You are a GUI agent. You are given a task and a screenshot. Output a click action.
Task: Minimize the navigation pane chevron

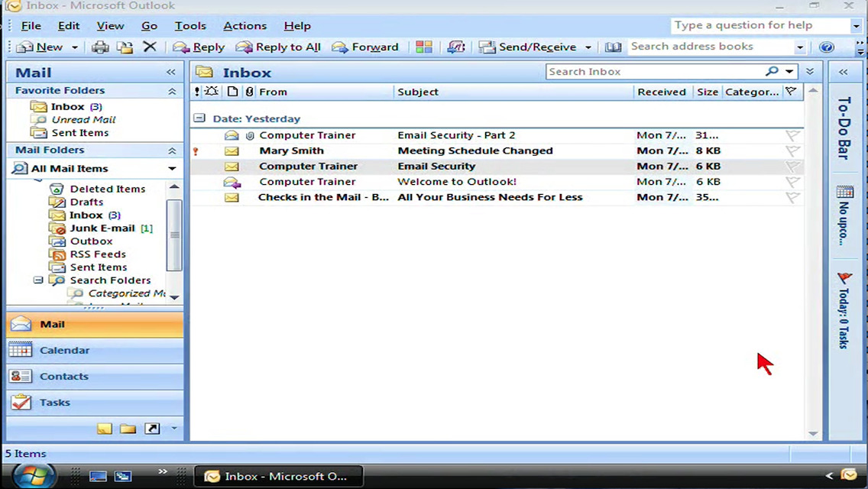(x=170, y=72)
